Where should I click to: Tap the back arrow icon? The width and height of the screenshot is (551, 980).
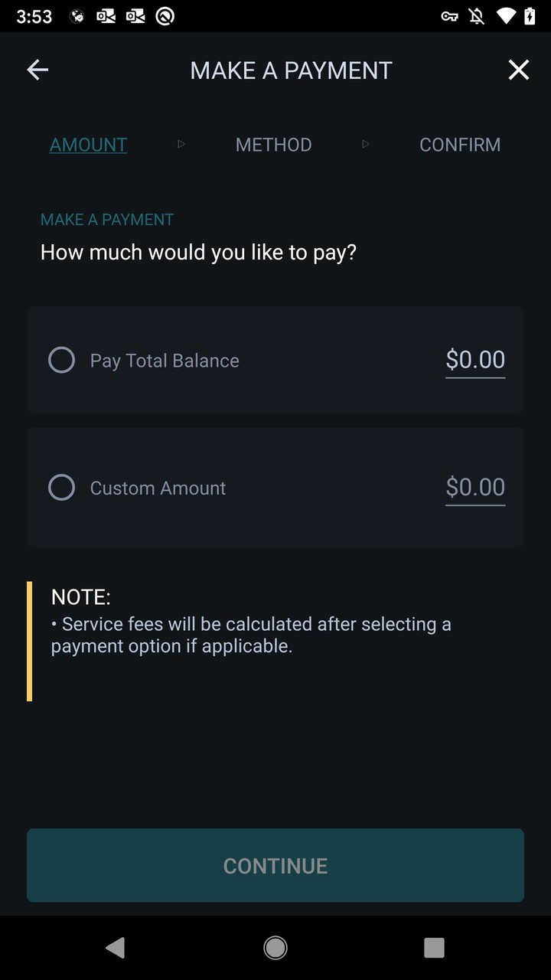pyautogui.click(x=37, y=70)
